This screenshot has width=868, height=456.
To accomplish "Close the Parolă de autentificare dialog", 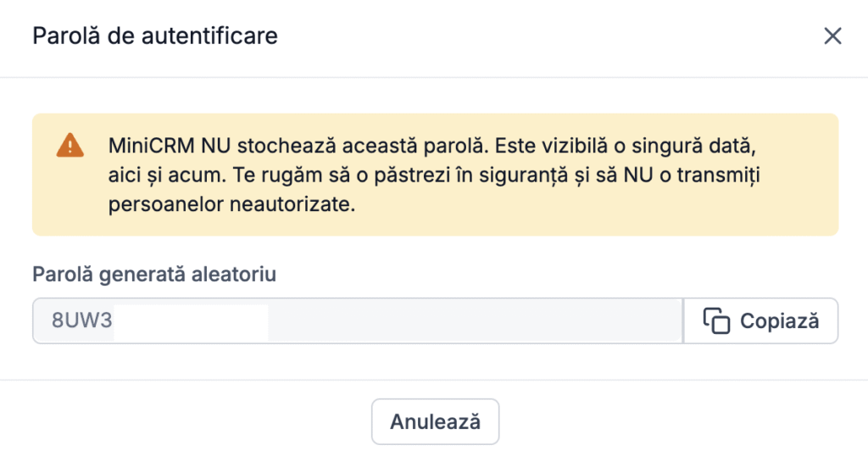I will [832, 36].
